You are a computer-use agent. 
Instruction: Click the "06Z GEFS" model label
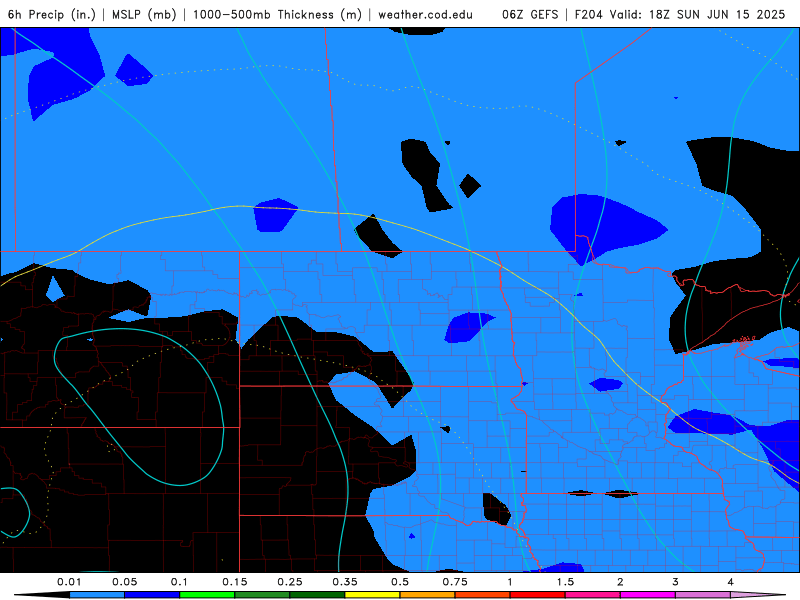(530, 14)
